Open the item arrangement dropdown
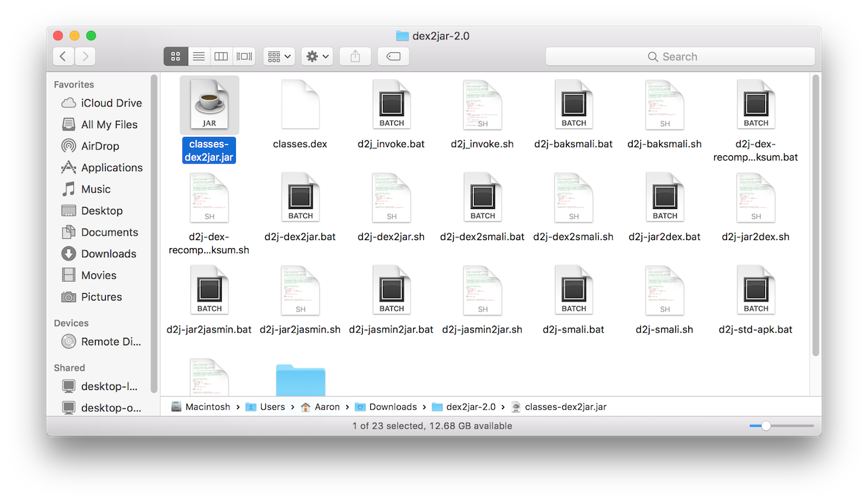Viewport: 868px width, 502px height. pos(278,56)
